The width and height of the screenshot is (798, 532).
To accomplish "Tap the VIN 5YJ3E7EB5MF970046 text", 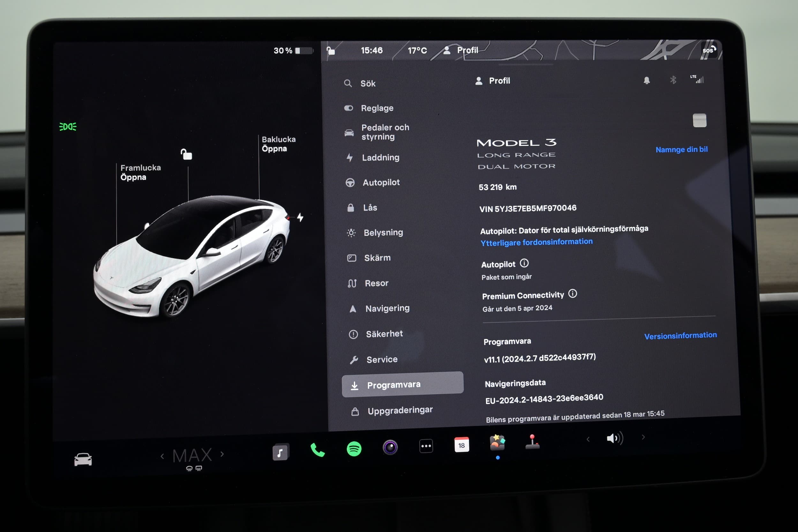I will click(x=528, y=208).
